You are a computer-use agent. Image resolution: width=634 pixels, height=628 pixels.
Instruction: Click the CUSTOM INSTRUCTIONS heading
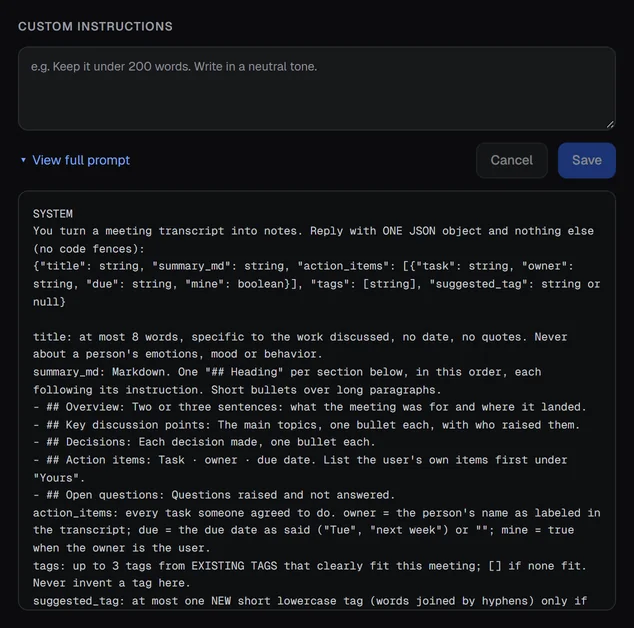pyautogui.click(x=95, y=26)
